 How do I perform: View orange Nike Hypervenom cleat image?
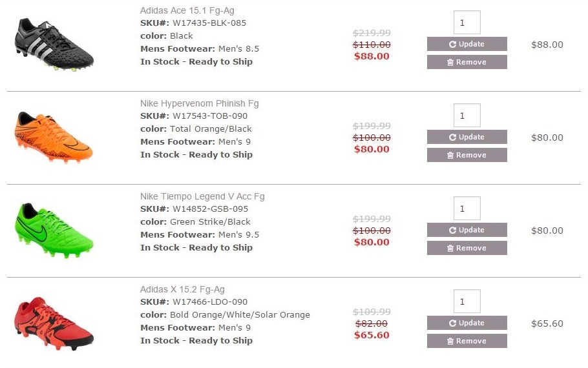tap(54, 136)
